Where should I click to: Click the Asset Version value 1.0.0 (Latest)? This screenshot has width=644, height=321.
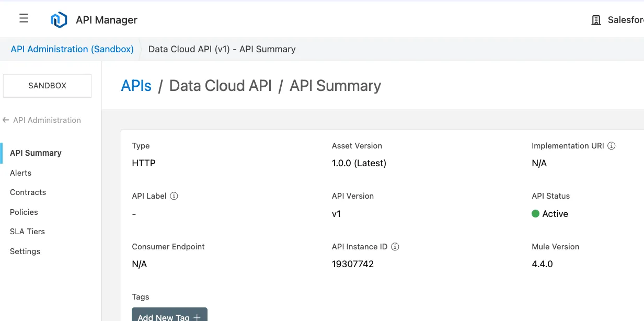pos(359,163)
